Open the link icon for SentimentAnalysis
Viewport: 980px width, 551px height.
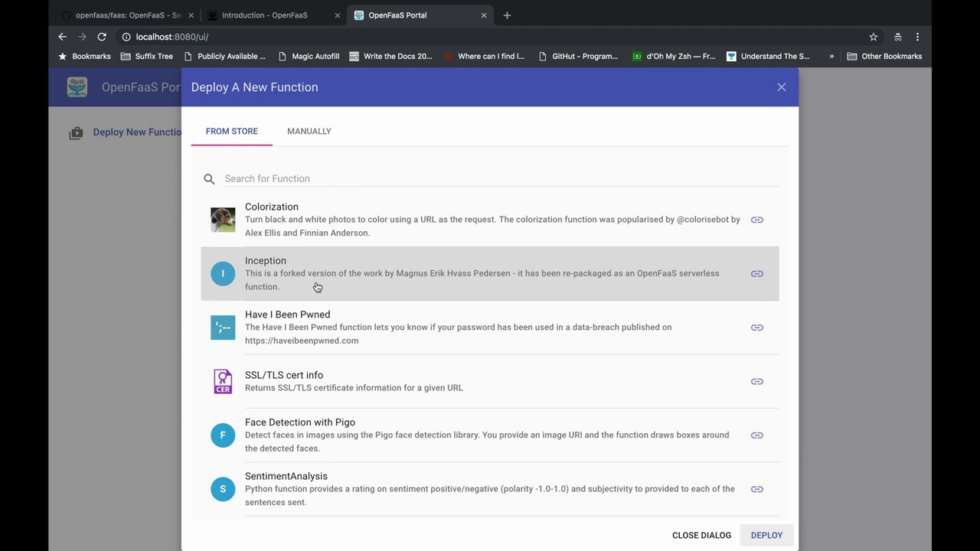pyautogui.click(x=756, y=489)
